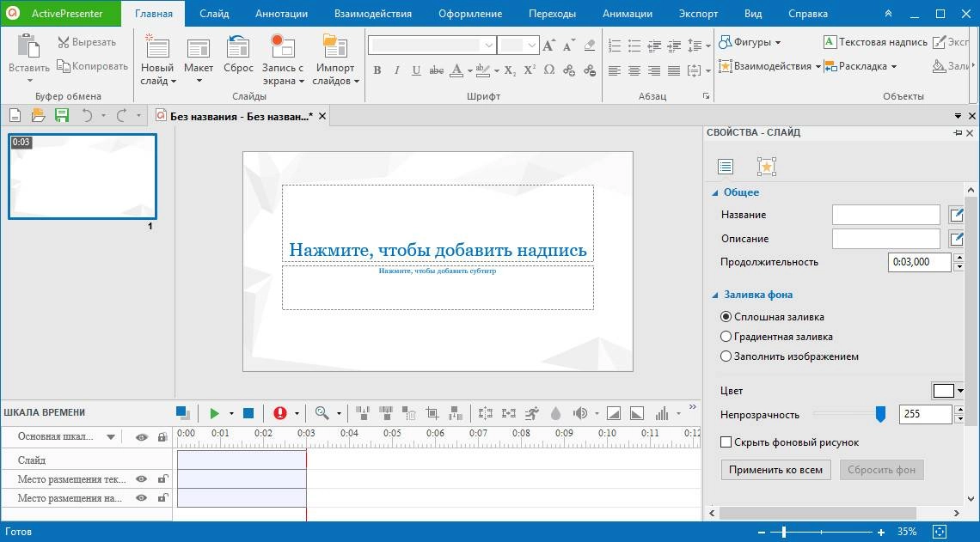Click the timeline audio volume speaker icon
980x542 pixels.
point(580,413)
